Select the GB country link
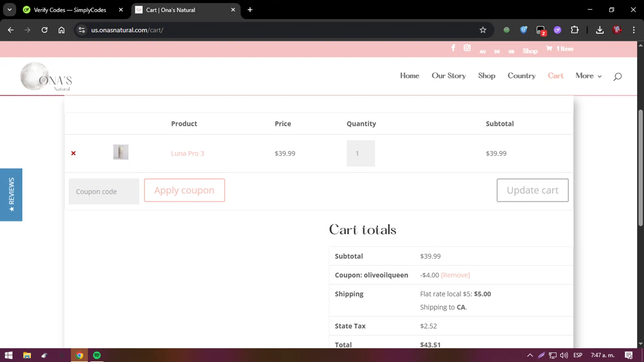This screenshot has width=644, height=362. [x=511, y=52]
